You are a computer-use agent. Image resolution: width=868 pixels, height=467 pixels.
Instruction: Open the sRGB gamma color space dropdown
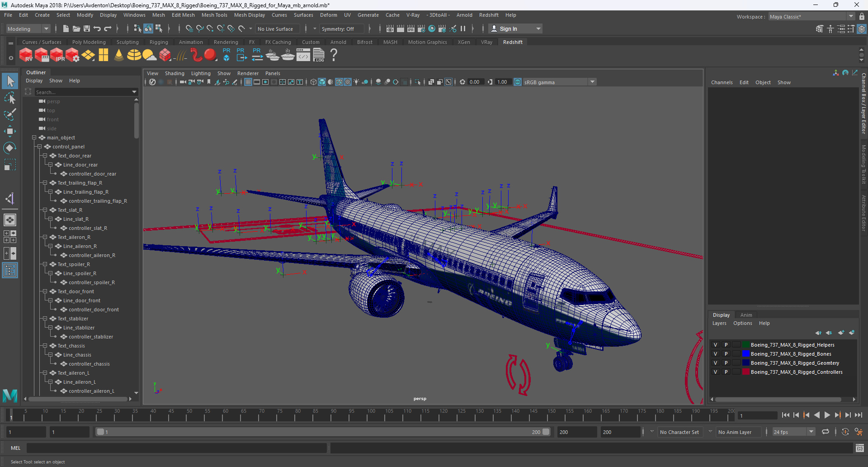(560, 82)
